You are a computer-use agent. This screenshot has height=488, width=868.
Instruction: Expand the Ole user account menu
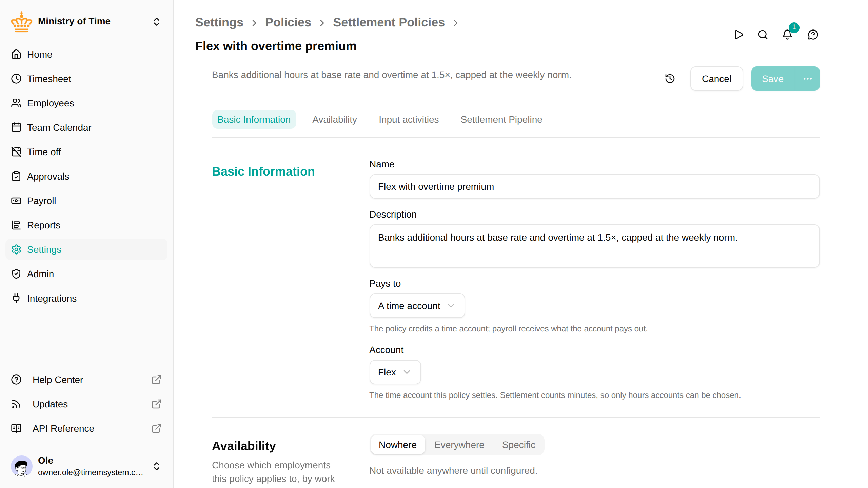coord(157,466)
